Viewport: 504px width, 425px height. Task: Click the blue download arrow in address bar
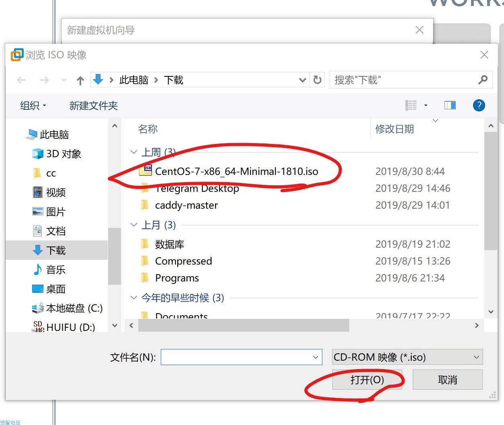(x=98, y=80)
